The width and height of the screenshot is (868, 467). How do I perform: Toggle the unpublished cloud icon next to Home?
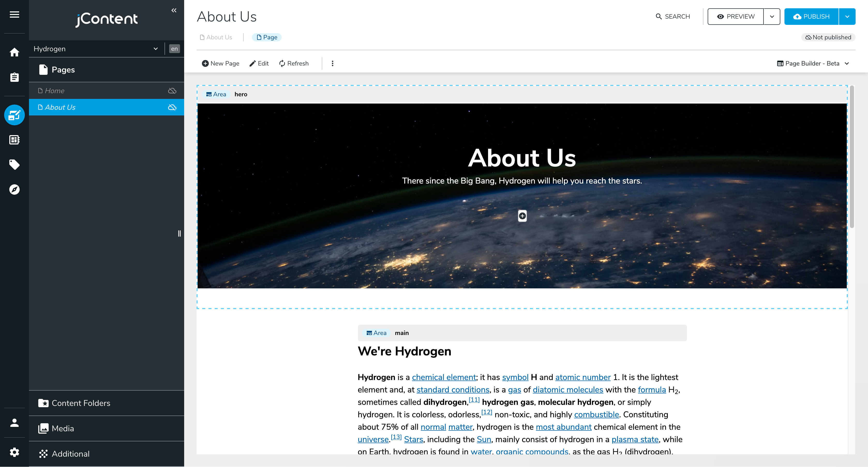(172, 90)
